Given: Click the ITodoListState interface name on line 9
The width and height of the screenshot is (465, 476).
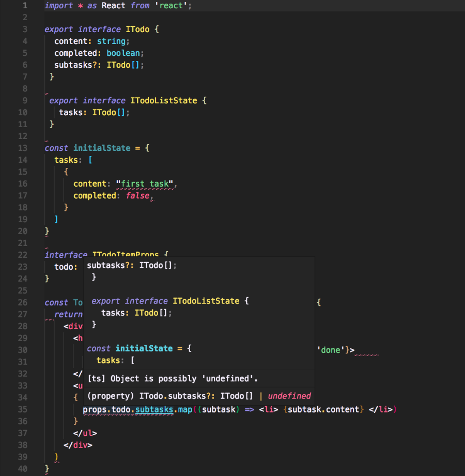Looking at the screenshot, I should pos(164,100).
